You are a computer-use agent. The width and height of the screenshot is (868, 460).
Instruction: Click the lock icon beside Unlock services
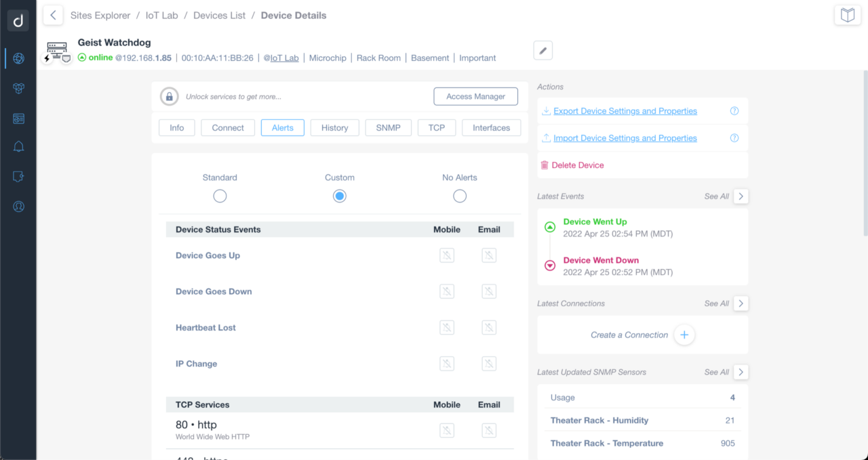pyautogui.click(x=169, y=96)
